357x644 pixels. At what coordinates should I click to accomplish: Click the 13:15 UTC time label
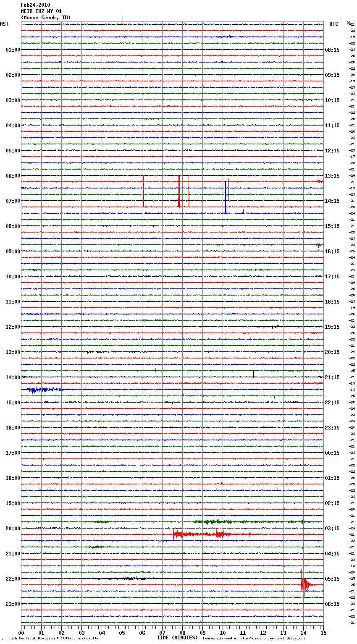pyautogui.click(x=332, y=176)
